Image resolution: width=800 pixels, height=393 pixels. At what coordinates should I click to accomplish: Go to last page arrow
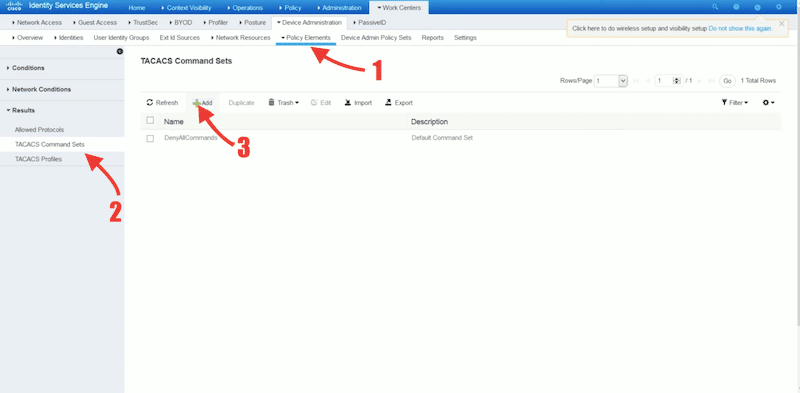tap(711, 81)
